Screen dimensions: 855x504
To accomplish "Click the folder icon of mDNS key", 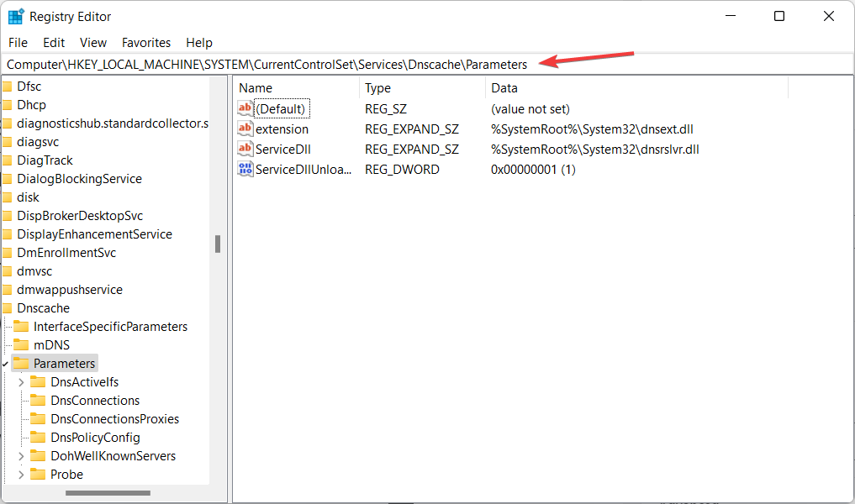I will [x=21, y=344].
